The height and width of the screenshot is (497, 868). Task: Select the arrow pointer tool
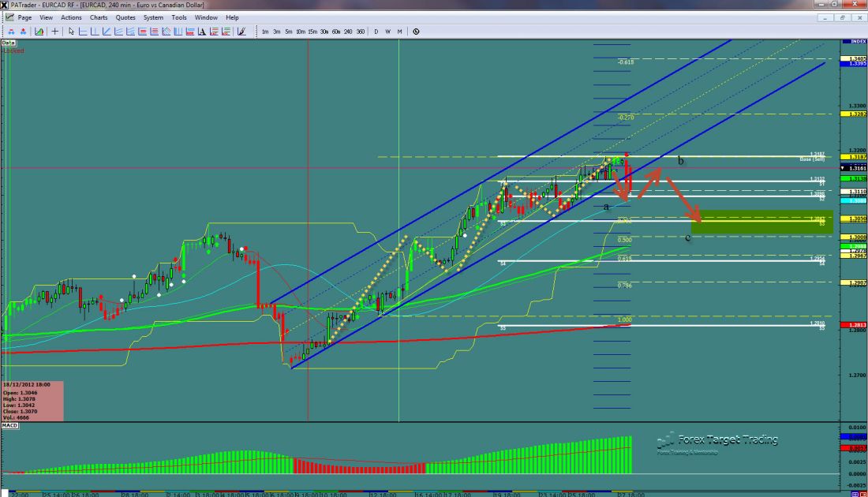click(71, 32)
